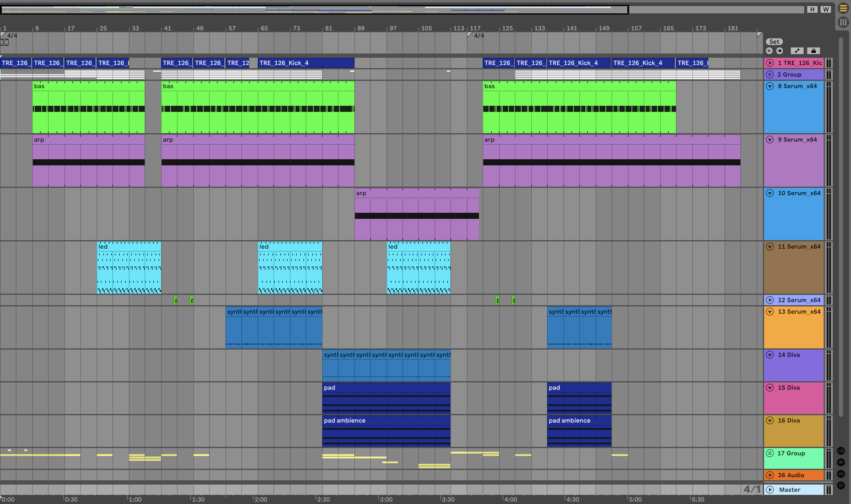Image resolution: width=851 pixels, height=504 pixels.
Task: Click the Automation Mode button
Action: 797,51
